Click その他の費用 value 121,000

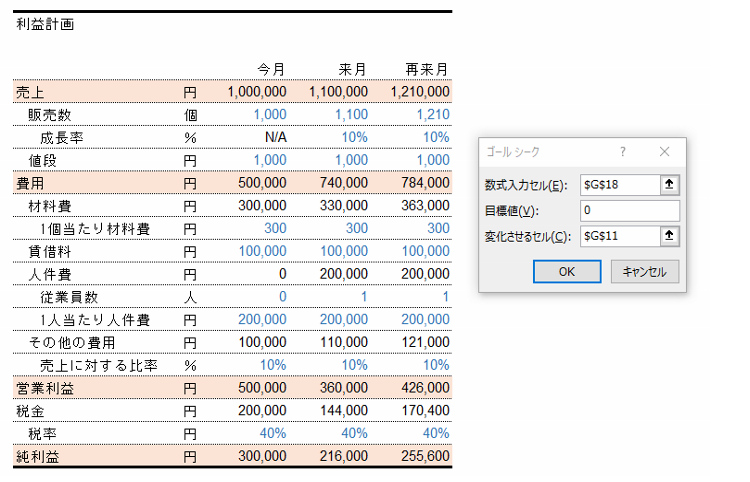tap(426, 343)
